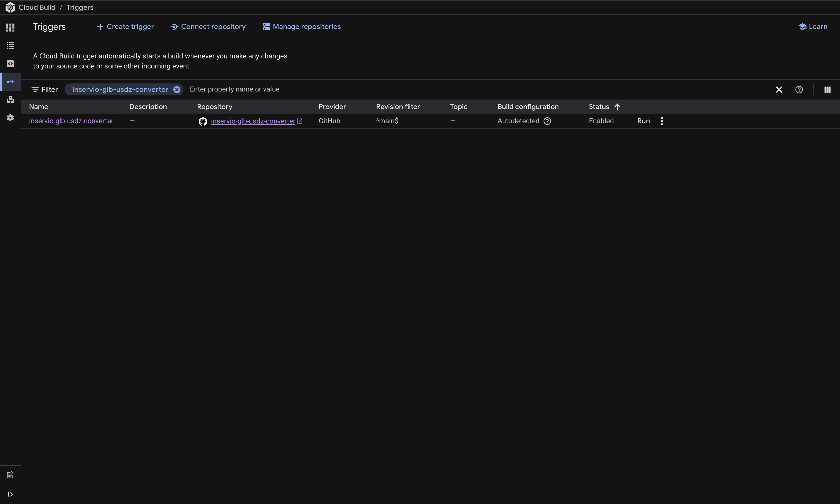Run the inservio-glb-usdz-converter trigger
Viewport: 840px width, 504px height.
tap(643, 121)
